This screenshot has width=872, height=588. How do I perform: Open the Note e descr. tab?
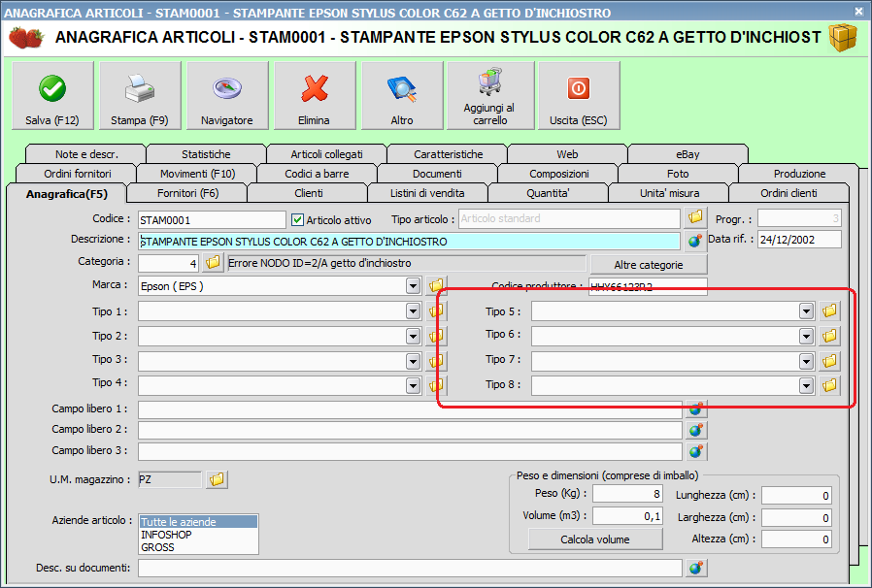point(86,154)
